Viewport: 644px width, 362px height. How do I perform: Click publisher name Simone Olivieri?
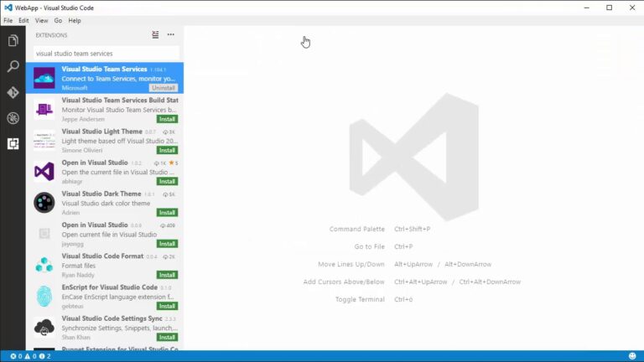pyautogui.click(x=82, y=150)
